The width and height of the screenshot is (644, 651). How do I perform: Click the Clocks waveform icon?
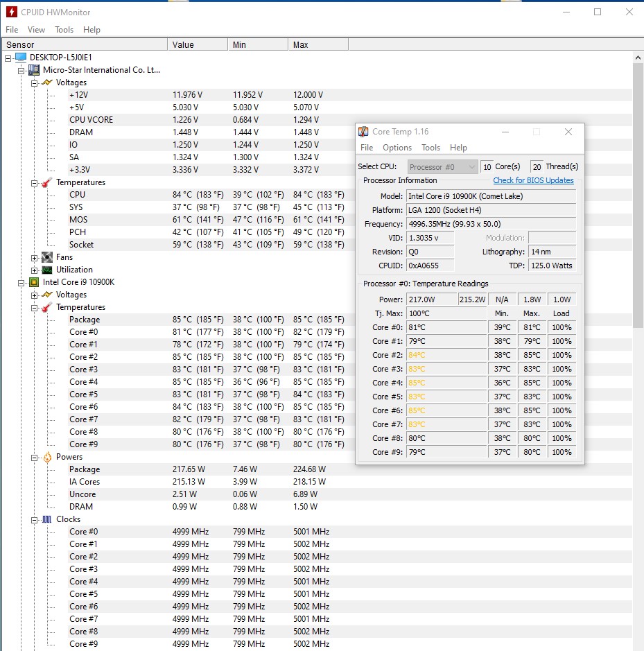(x=47, y=519)
